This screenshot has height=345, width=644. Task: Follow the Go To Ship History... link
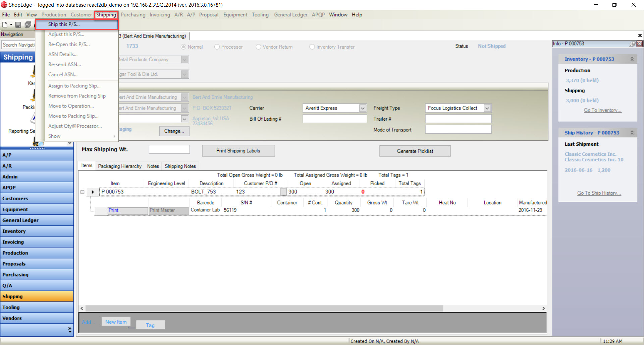point(599,193)
